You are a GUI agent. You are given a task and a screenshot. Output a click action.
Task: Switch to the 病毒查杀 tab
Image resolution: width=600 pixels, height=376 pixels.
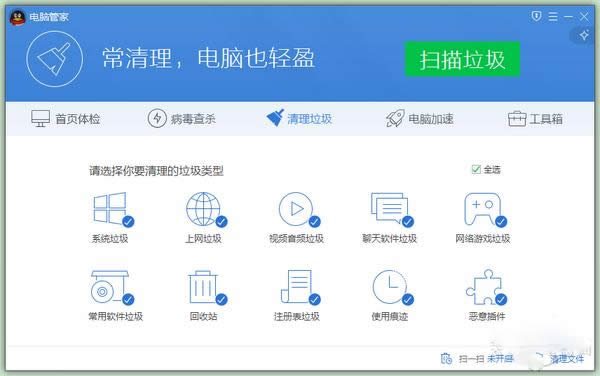[182, 119]
